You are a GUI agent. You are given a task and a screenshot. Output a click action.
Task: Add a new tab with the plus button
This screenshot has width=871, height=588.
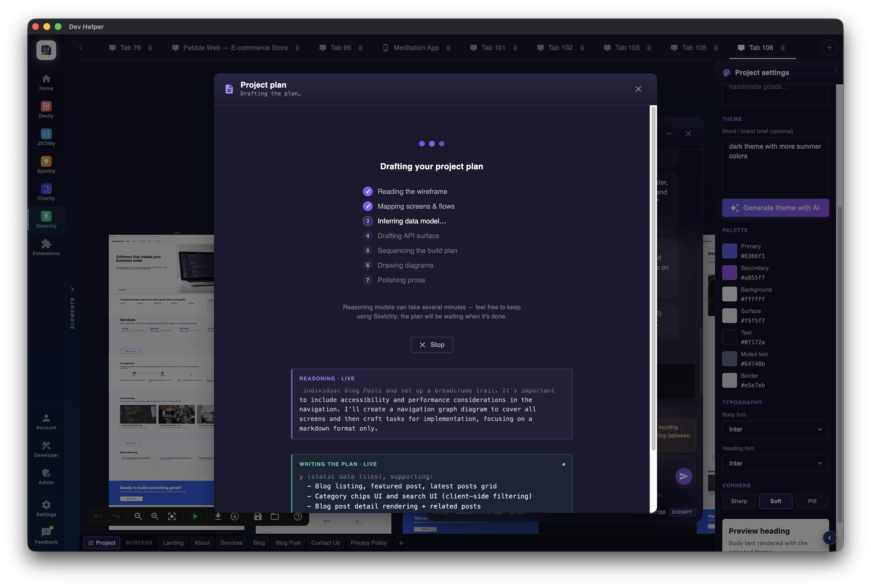829,48
